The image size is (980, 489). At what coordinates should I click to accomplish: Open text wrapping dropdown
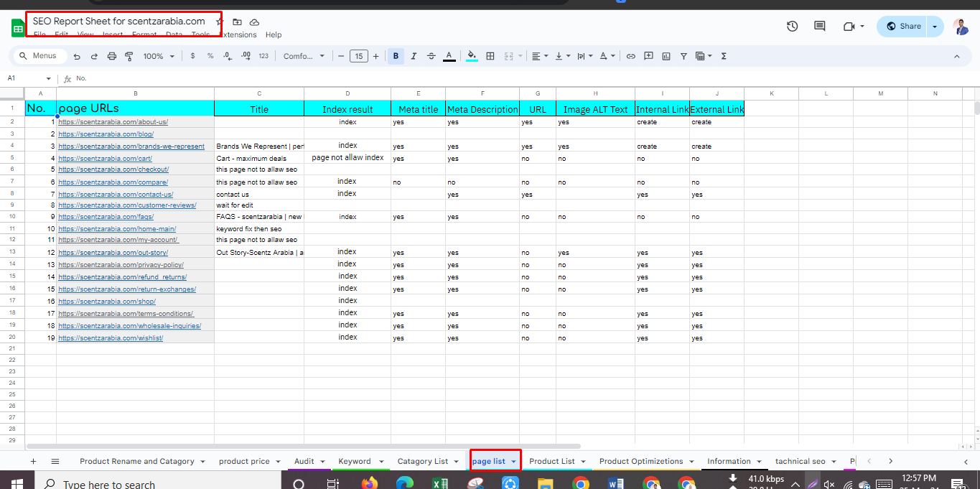click(584, 56)
